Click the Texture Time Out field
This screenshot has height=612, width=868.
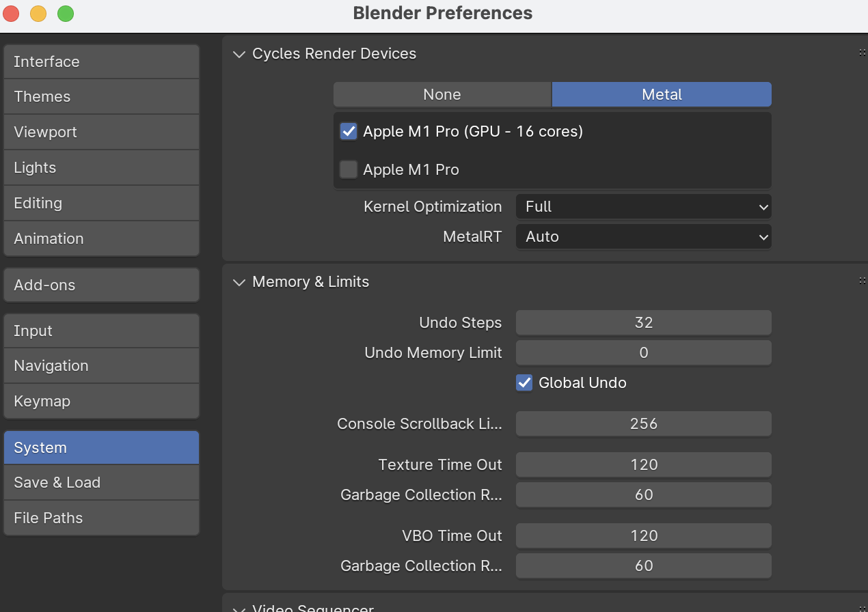coord(643,465)
